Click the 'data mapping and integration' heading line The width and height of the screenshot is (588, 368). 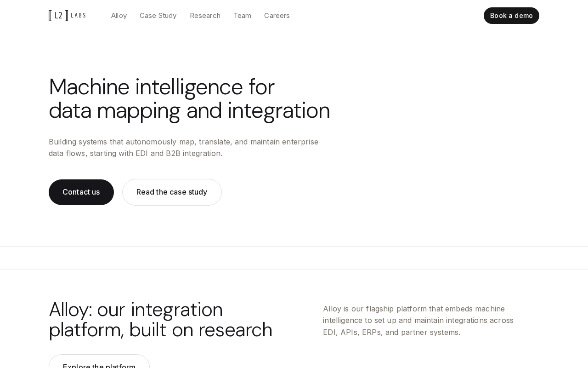tap(189, 110)
